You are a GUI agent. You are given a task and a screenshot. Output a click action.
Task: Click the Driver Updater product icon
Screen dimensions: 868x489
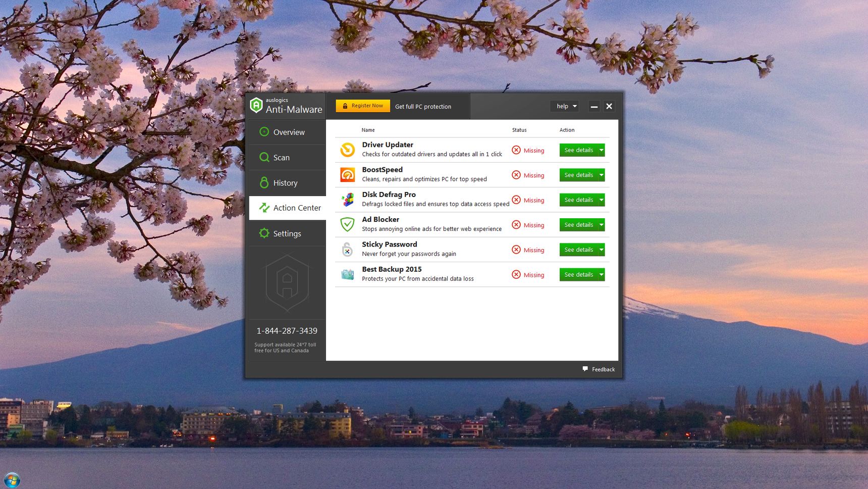coord(347,150)
